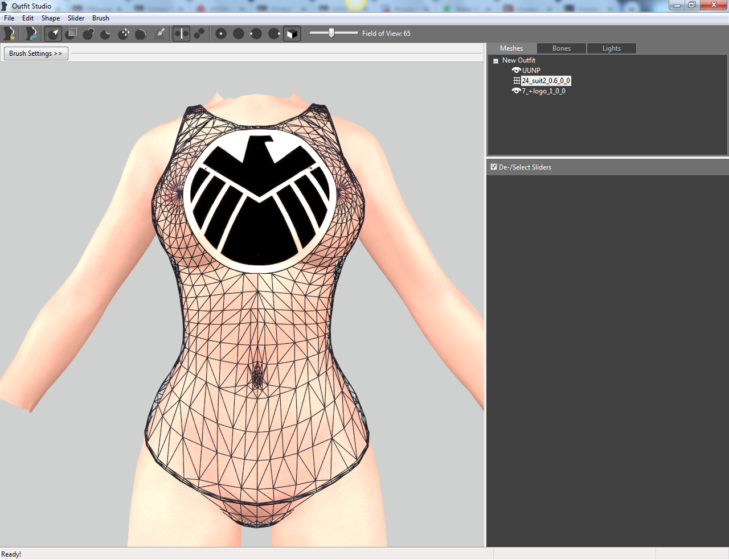Toggle Edit Connected Only mode
Screen dimensions: 729x560
(x=199, y=34)
